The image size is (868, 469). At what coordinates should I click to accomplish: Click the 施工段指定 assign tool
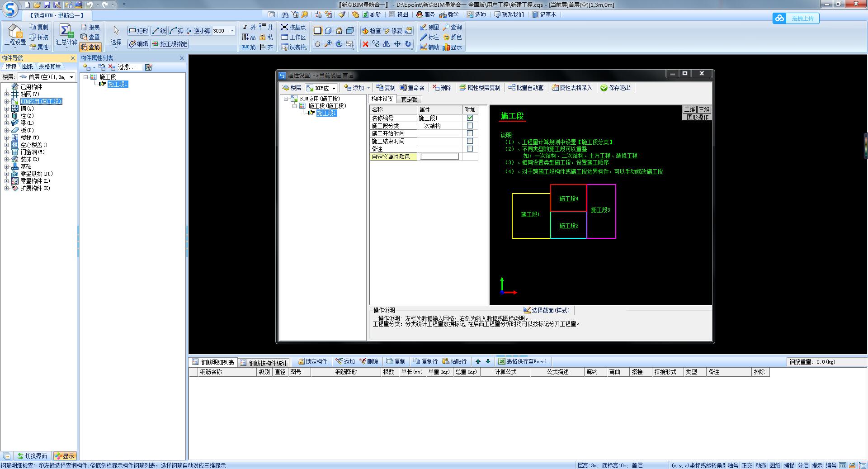coord(170,44)
